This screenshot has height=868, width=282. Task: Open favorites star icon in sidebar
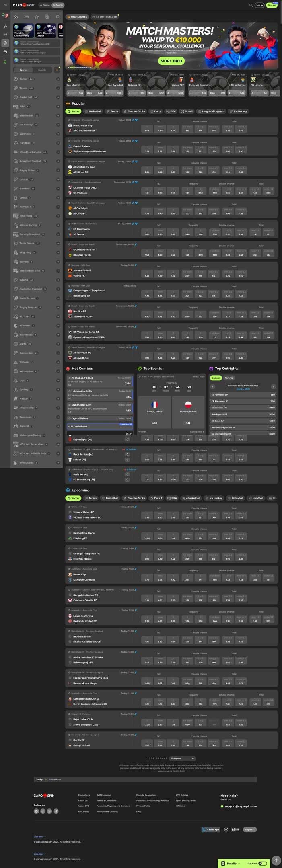point(37,17)
